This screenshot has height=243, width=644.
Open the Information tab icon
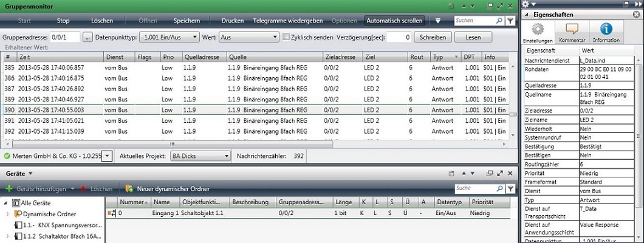(x=606, y=32)
